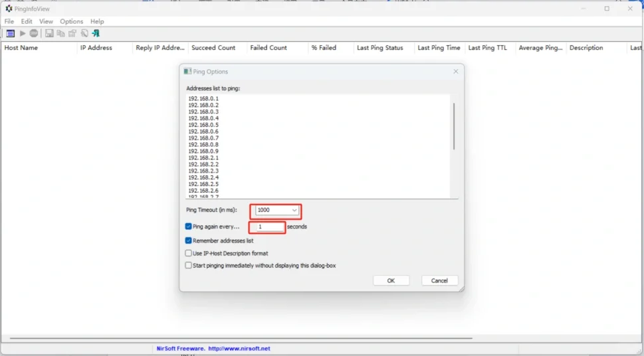Sort by the Description column header
This screenshot has width=644, height=356.
(597, 48)
